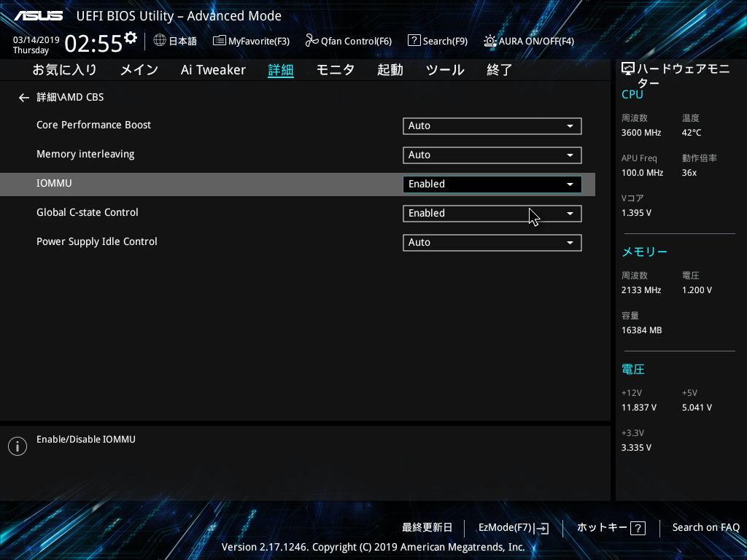Click the EzMode switch arrow icon
Image resolution: width=747 pixels, height=560 pixels.
(541, 528)
